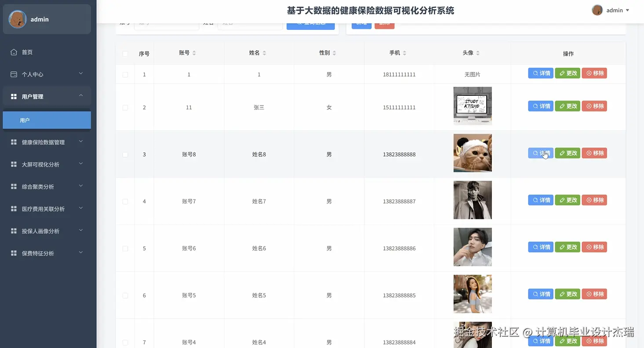Expand 投保人画像分析 chevron
The image size is (644, 348).
coord(81,230)
